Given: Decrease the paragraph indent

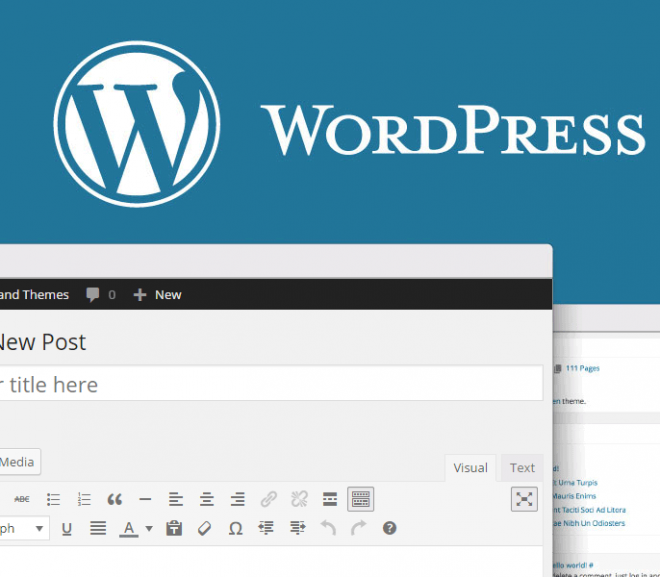Looking at the screenshot, I should click(266, 528).
